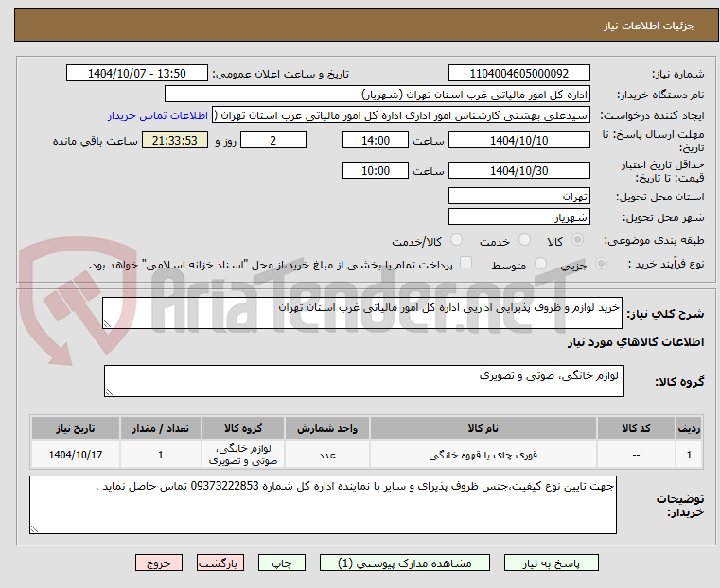Click the need date cell 1404/10/17

click(76, 455)
